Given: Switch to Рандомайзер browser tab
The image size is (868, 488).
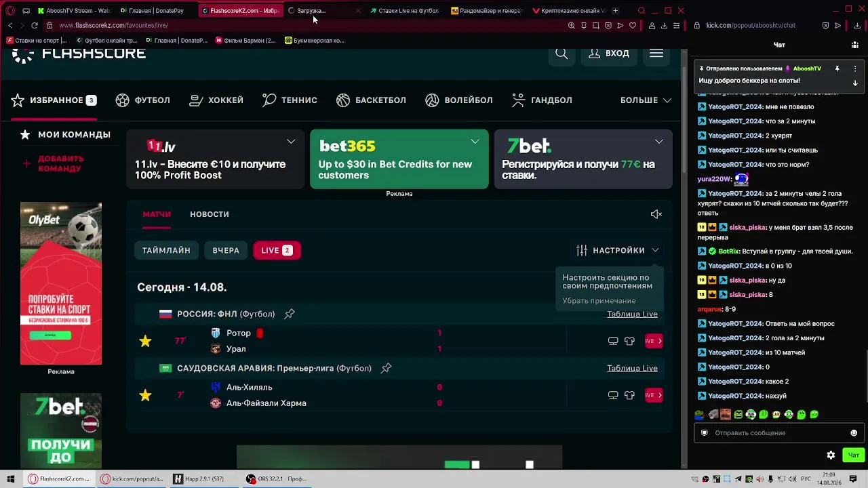Looking at the screenshot, I should pyautogui.click(x=486, y=11).
